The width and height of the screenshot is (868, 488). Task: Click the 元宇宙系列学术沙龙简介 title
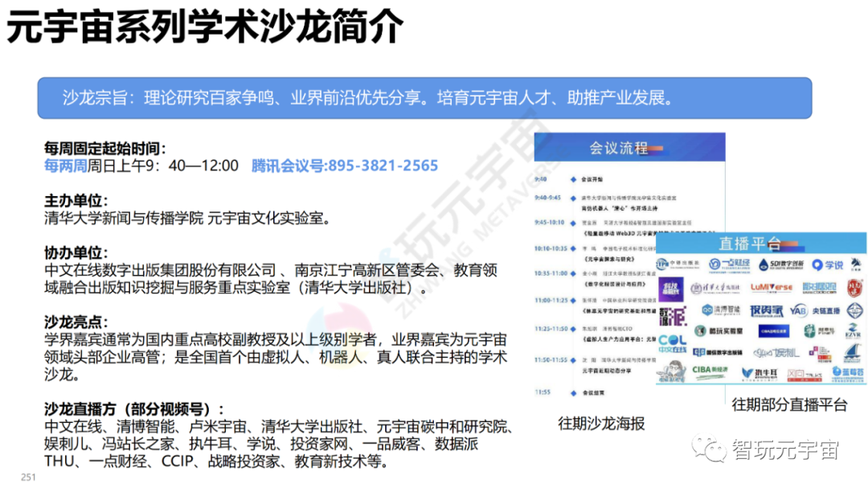pos(206,26)
